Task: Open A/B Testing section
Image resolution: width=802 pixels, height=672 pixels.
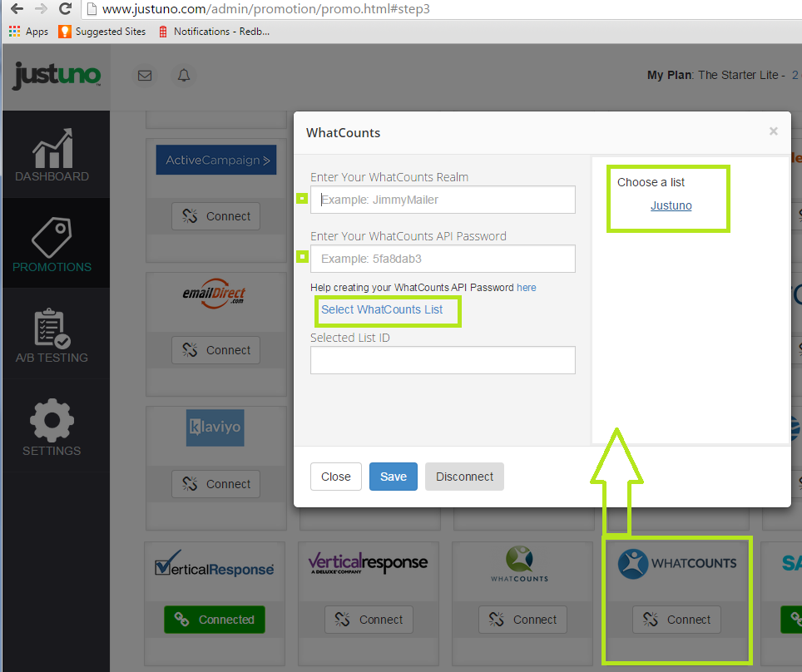Action: pyautogui.click(x=52, y=336)
